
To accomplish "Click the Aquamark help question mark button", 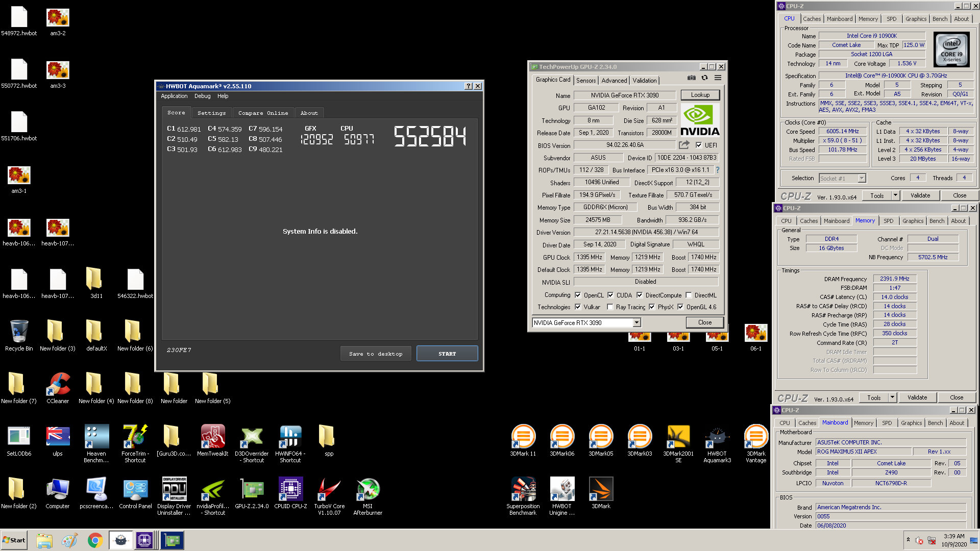I will click(469, 86).
